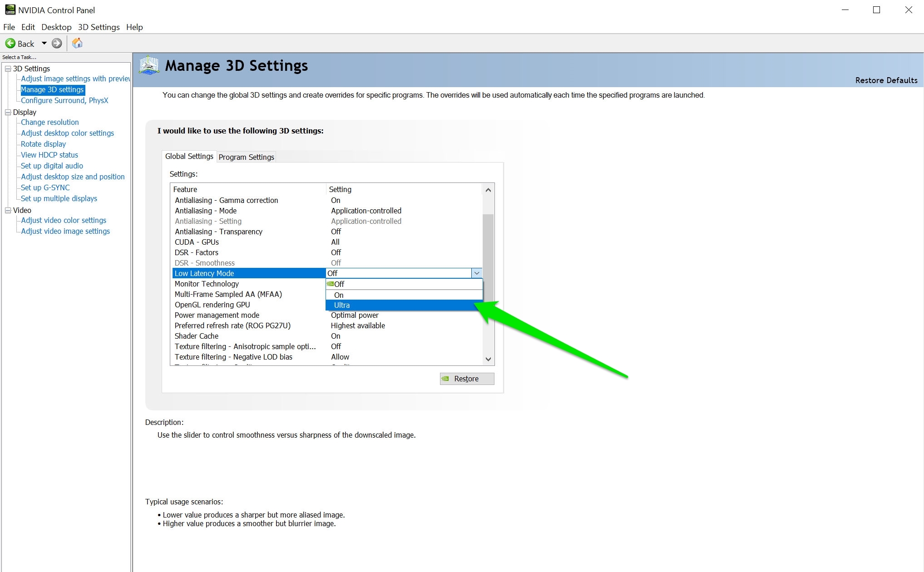Select OpenGL rendering GPU row
Image resolution: width=924 pixels, height=572 pixels.
249,305
